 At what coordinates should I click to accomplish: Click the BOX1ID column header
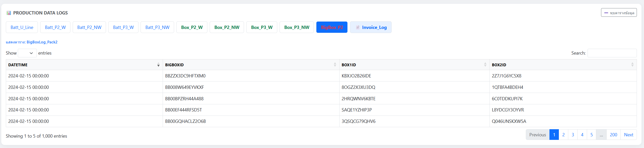coord(415,65)
